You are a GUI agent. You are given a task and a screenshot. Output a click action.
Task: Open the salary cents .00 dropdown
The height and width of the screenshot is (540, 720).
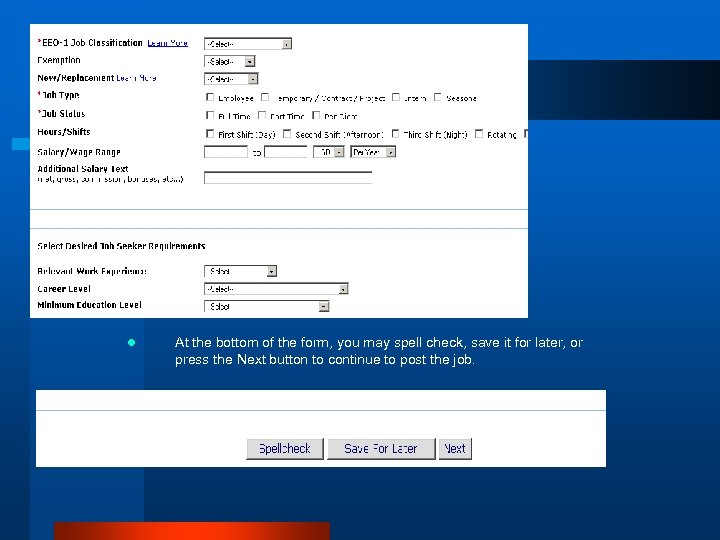click(x=328, y=152)
